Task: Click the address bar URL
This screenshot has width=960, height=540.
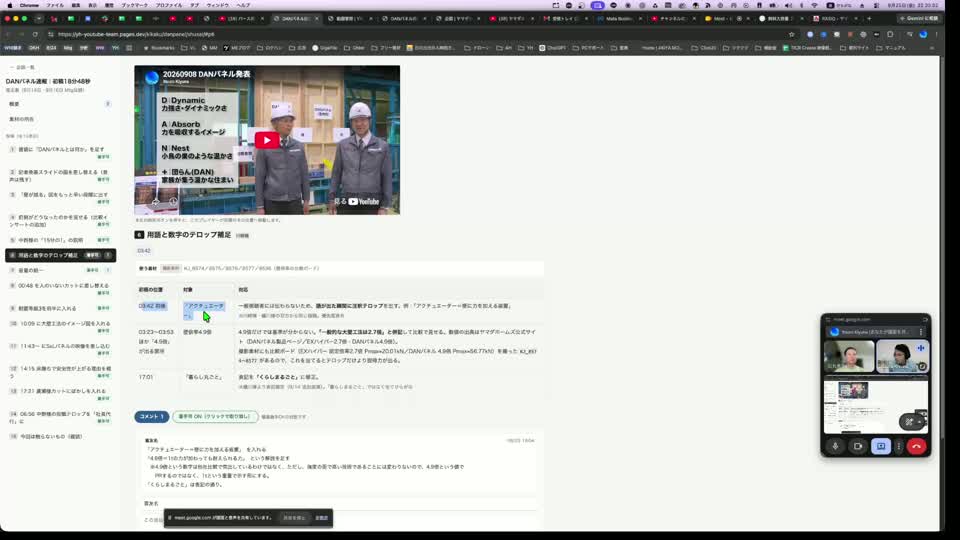Action: pos(136,34)
